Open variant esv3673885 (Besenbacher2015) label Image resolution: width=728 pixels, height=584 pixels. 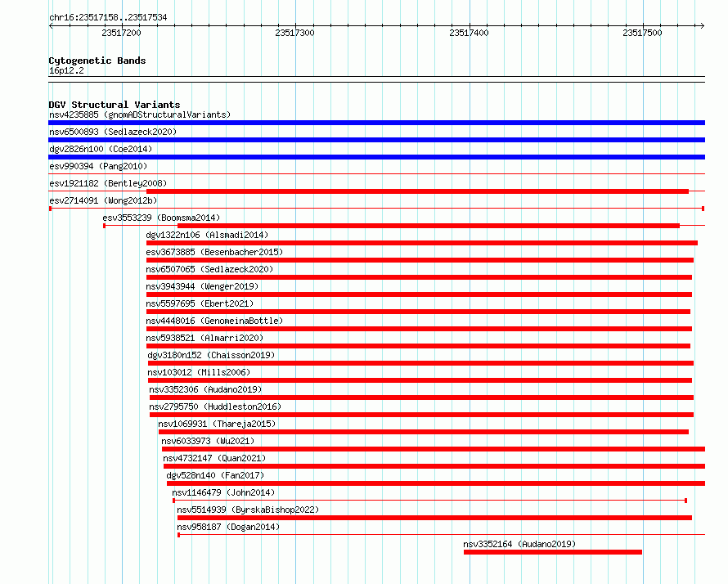(x=214, y=252)
